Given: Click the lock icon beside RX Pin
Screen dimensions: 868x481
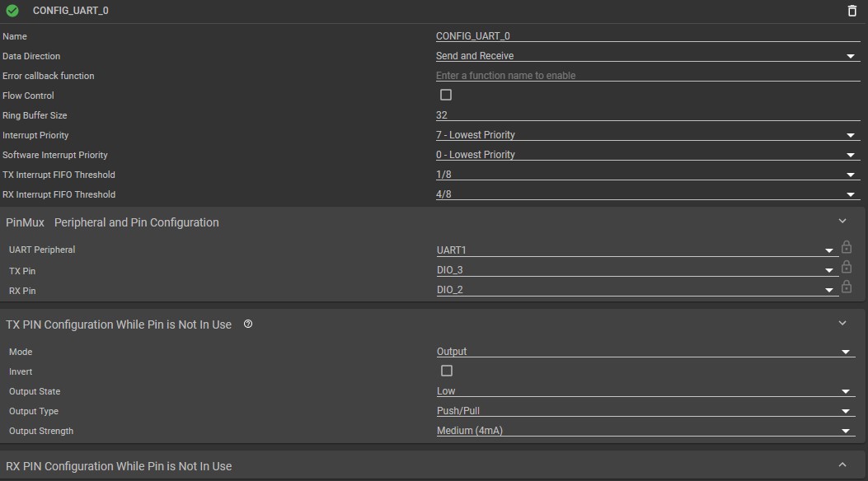Looking at the screenshot, I should tap(847, 287).
